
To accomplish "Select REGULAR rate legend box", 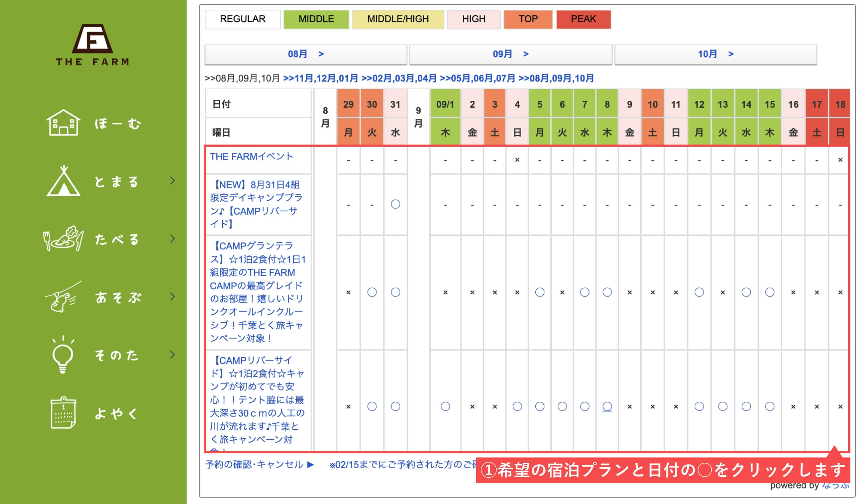I will point(242,19).
